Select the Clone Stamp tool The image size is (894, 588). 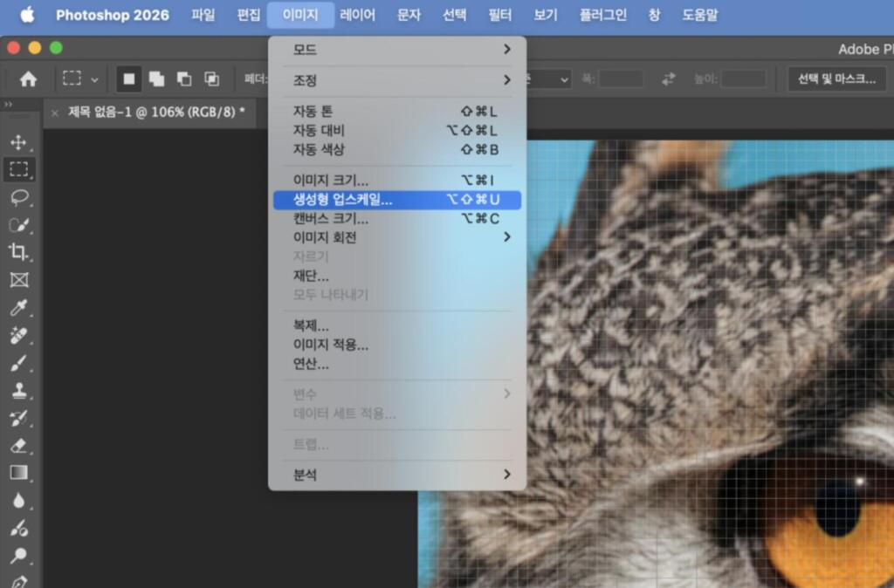18,391
